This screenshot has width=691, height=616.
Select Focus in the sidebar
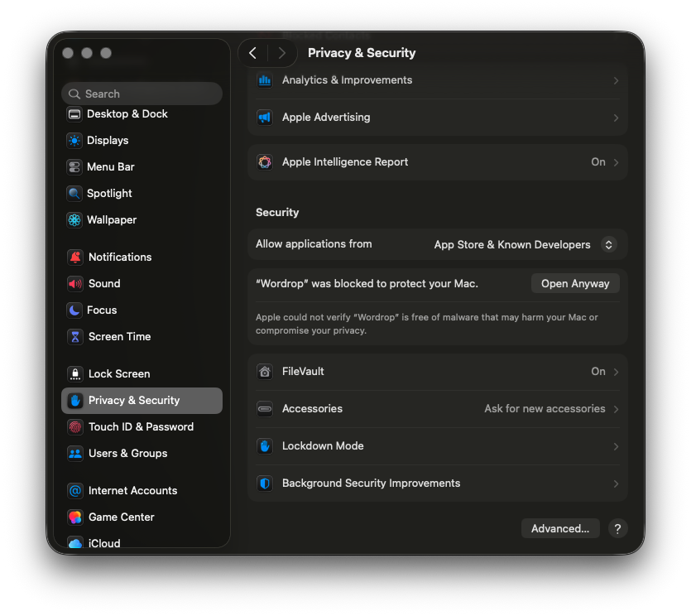pyautogui.click(x=142, y=310)
